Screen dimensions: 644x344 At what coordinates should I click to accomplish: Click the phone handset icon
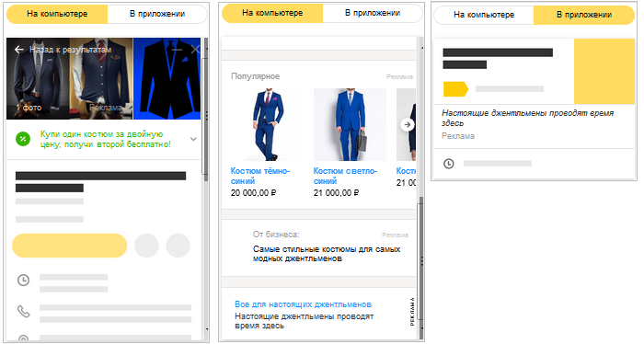[x=23, y=311]
